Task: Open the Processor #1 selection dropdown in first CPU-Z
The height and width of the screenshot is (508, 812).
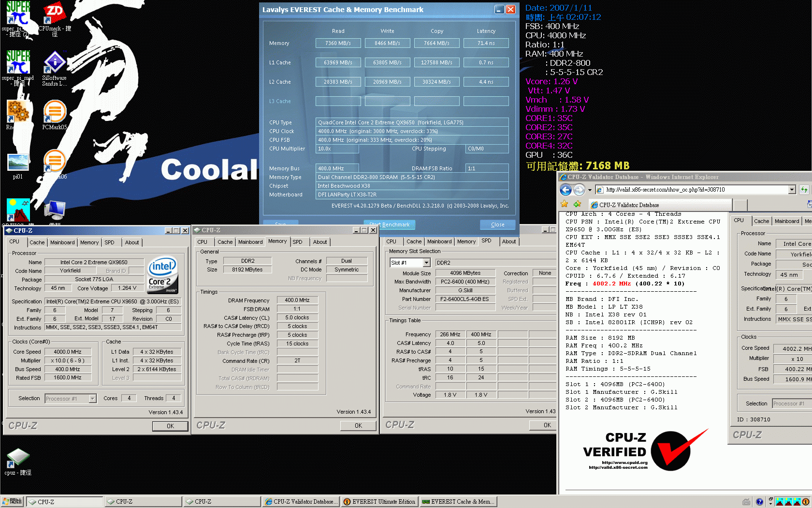Action: point(92,399)
